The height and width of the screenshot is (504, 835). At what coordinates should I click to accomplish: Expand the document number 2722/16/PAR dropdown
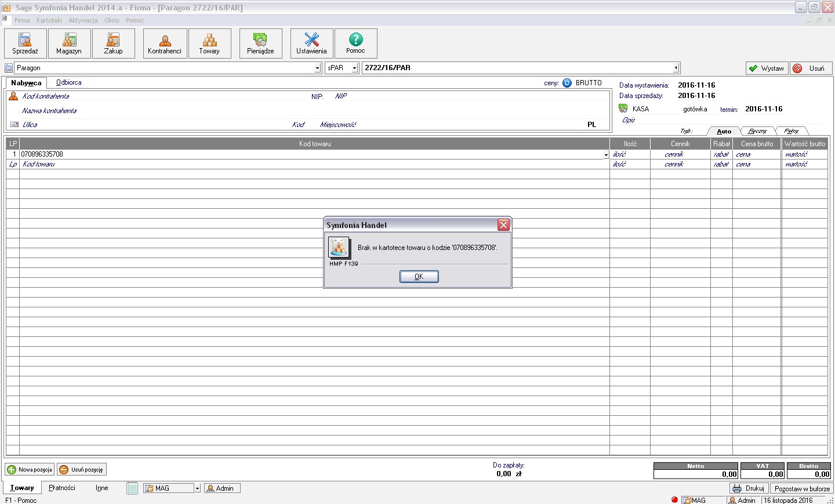pos(676,68)
